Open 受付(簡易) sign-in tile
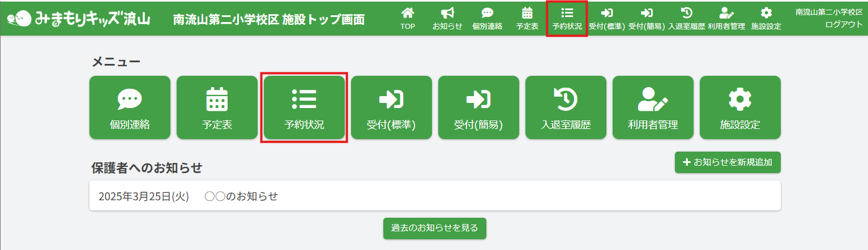868x250 pixels. pyautogui.click(x=478, y=107)
